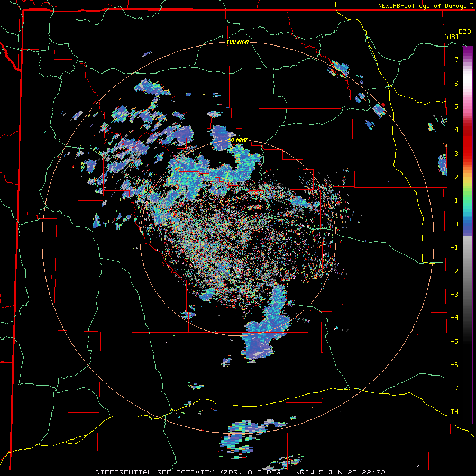Click the DZD legend title
Image resolution: width=476 pixels, height=476 pixels.
[x=465, y=32]
